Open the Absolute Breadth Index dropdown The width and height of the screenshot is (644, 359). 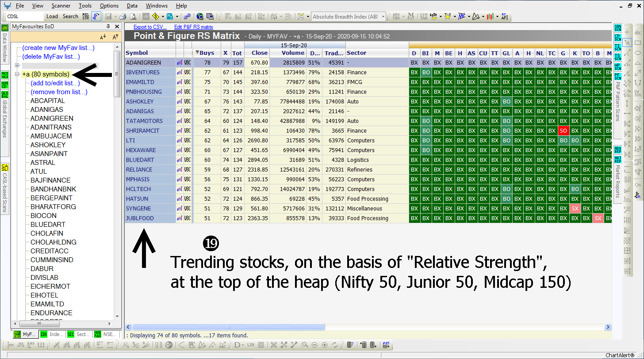382,17
